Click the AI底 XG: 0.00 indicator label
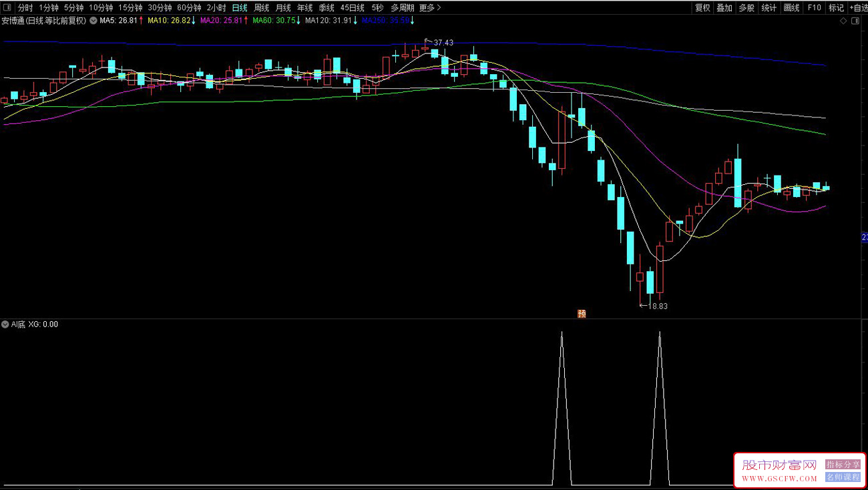The width and height of the screenshot is (868, 490). 35,324
